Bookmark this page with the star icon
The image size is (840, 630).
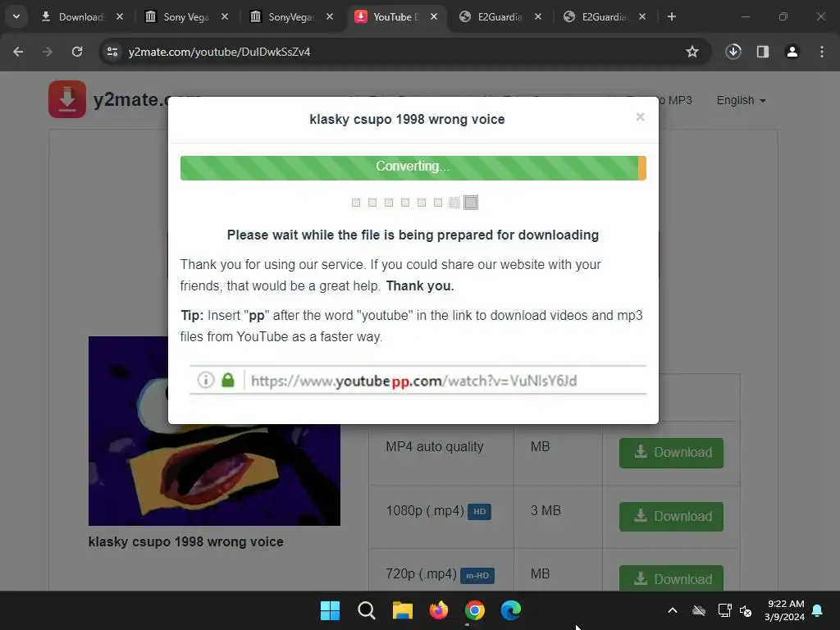[692, 52]
